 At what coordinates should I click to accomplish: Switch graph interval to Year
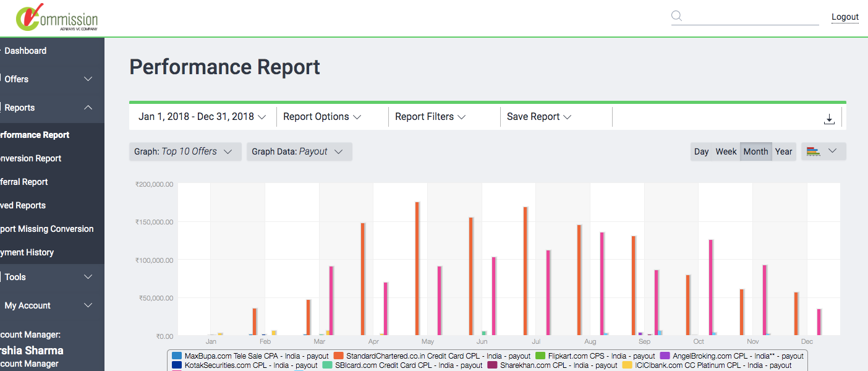coord(783,151)
